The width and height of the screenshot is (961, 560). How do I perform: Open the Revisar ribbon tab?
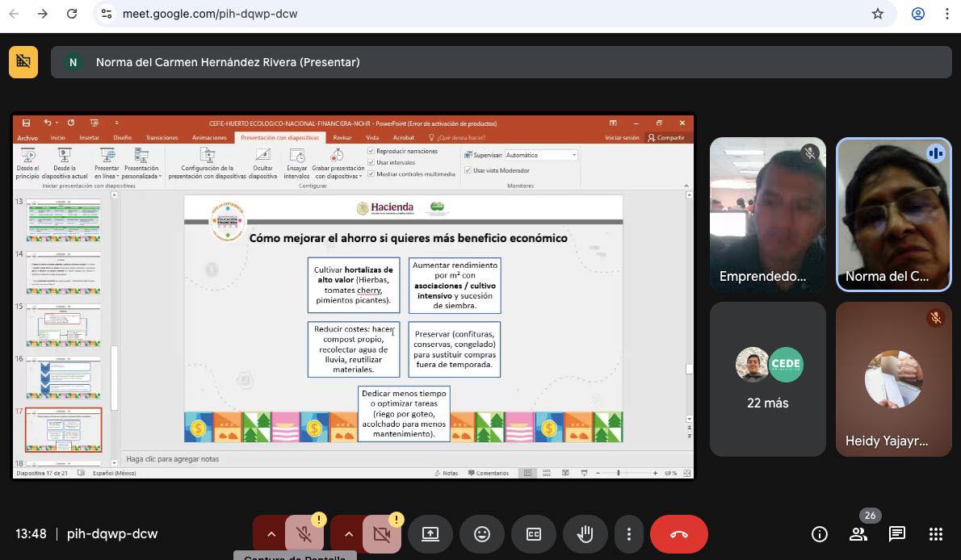342,138
